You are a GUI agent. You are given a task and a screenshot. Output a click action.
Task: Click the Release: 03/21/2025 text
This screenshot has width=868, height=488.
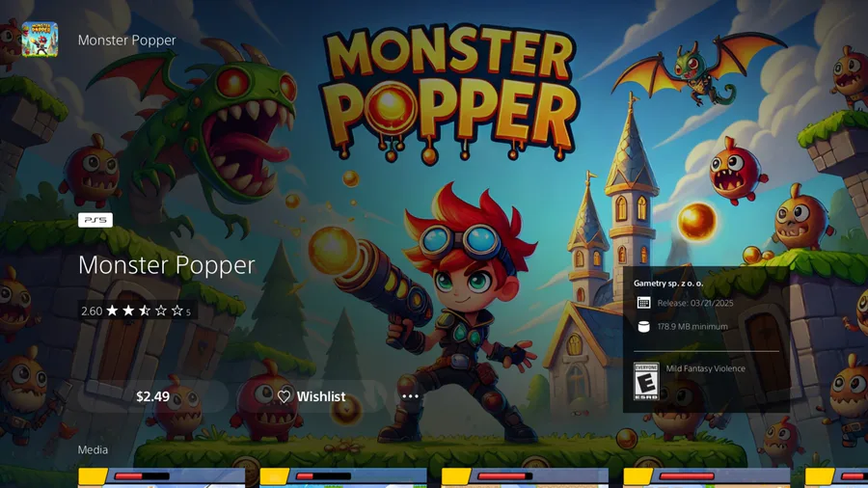click(x=695, y=303)
